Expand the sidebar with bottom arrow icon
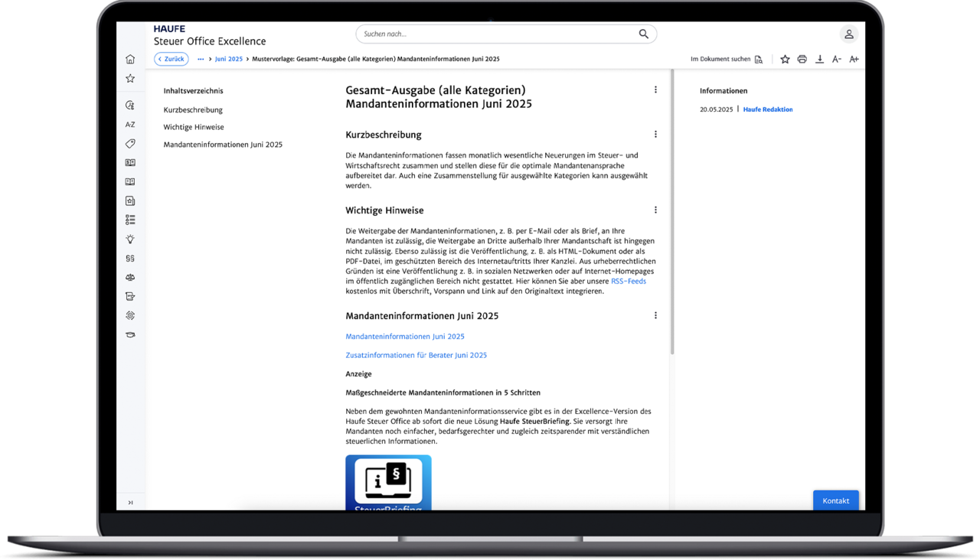This screenshot has width=980, height=560. coord(130,503)
